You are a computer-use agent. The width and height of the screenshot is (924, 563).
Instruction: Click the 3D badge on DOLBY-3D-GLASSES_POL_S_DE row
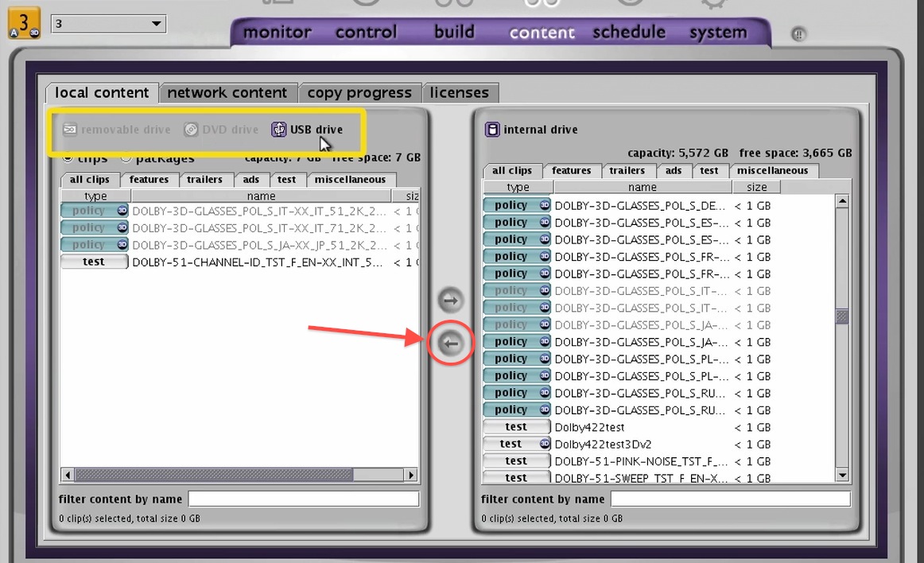click(x=545, y=205)
